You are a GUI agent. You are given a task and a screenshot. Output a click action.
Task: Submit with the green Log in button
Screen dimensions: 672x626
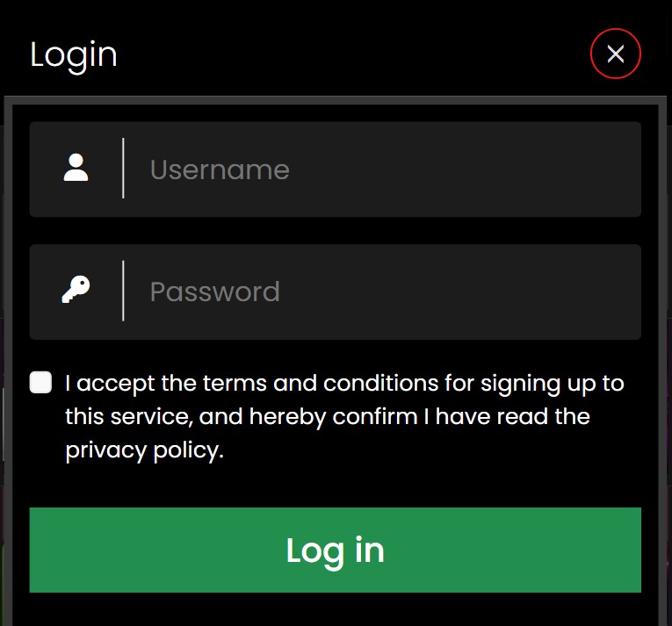click(336, 550)
